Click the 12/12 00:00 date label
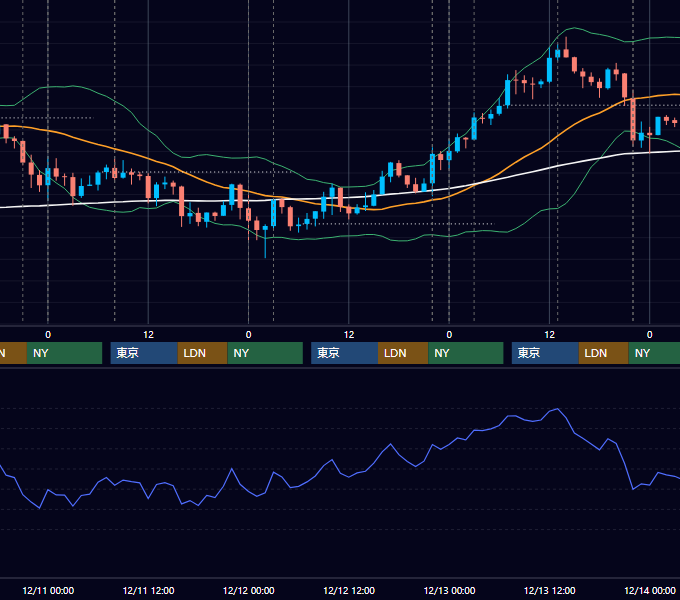This screenshot has height=600, width=680. coord(248,590)
